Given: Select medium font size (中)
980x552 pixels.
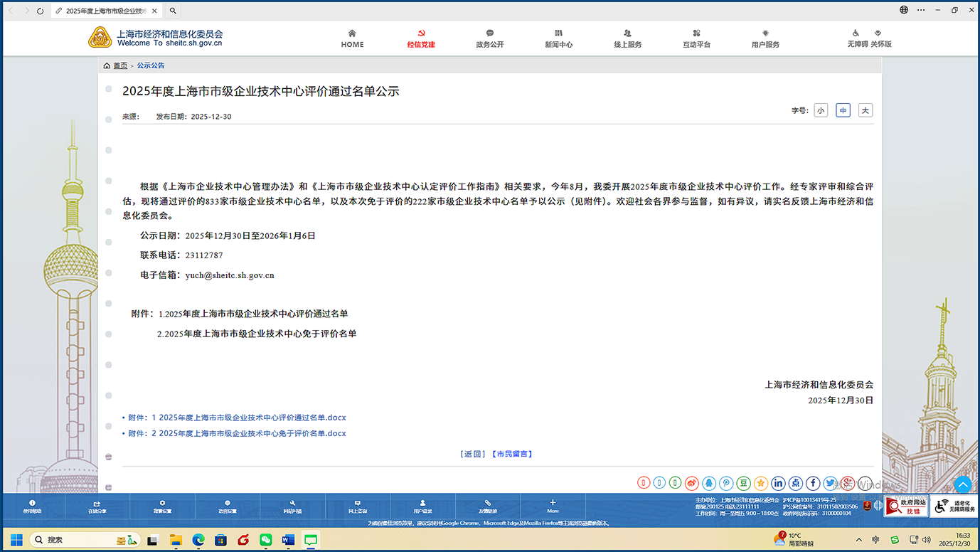Looking at the screenshot, I should [843, 110].
